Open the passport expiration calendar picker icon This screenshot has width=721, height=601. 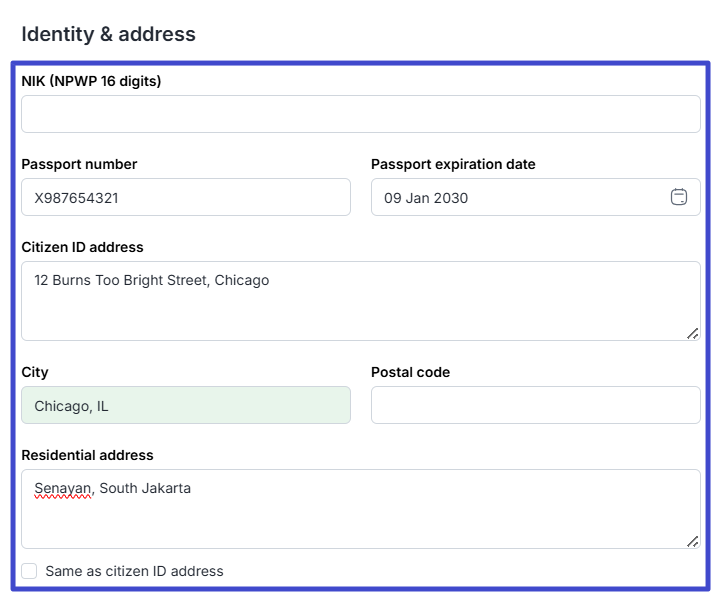(679, 197)
